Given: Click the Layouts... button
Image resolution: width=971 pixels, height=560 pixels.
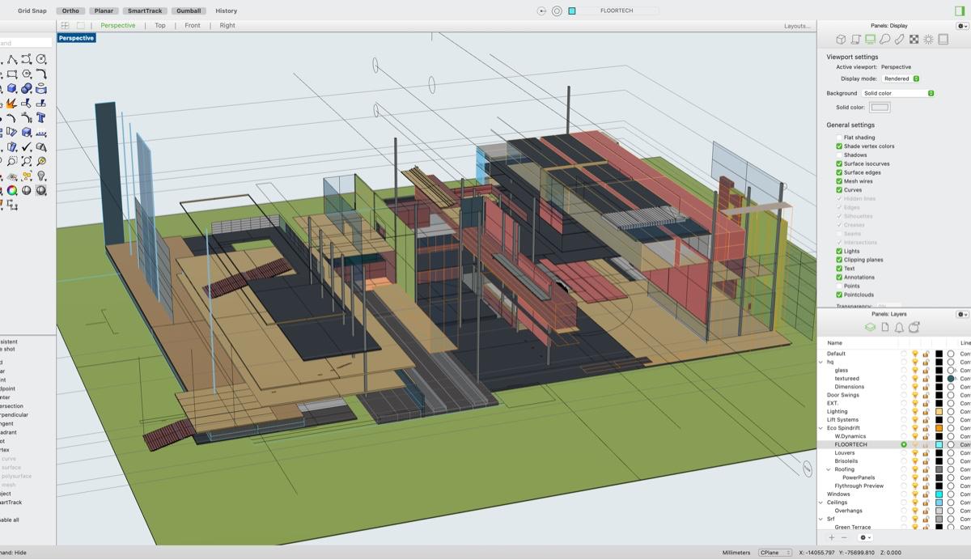Looking at the screenshot, I should 796,26.
